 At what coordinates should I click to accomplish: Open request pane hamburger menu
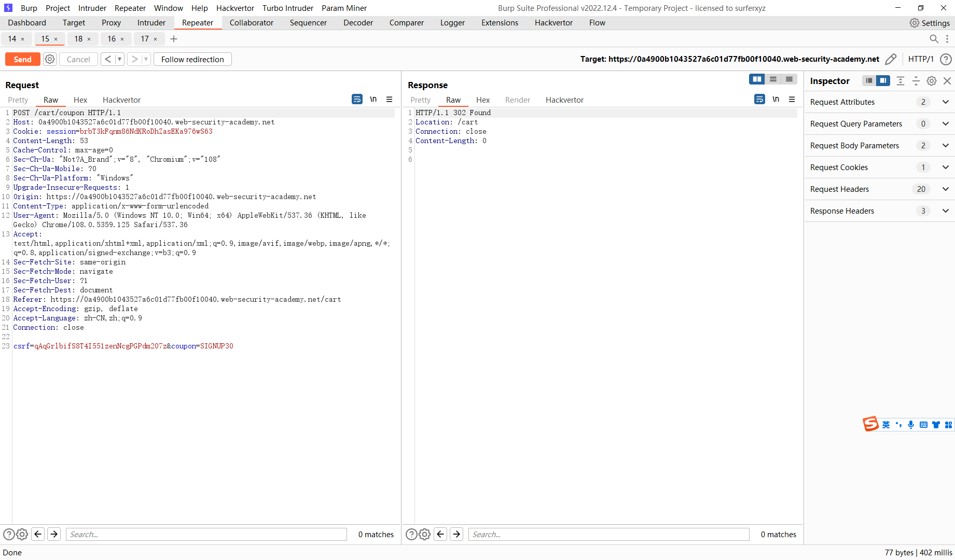click(390, 99)
